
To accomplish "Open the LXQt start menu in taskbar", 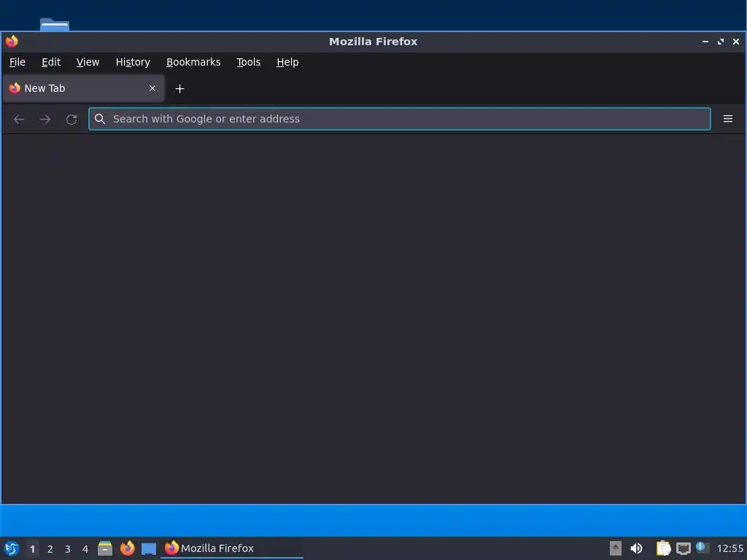I will click(12, 548).
